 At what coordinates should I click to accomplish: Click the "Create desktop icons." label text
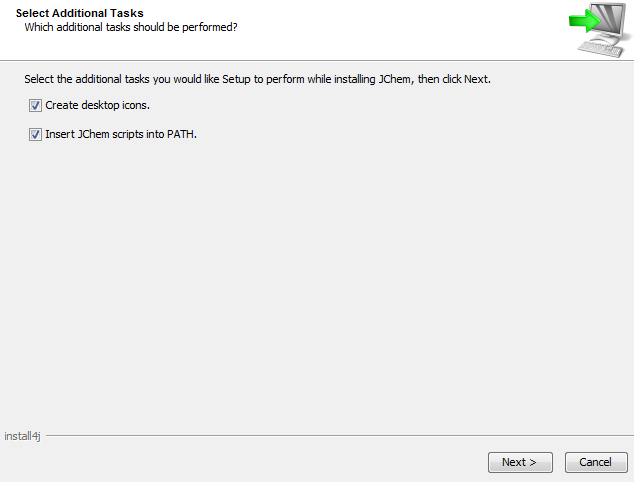tap(97, 105)
